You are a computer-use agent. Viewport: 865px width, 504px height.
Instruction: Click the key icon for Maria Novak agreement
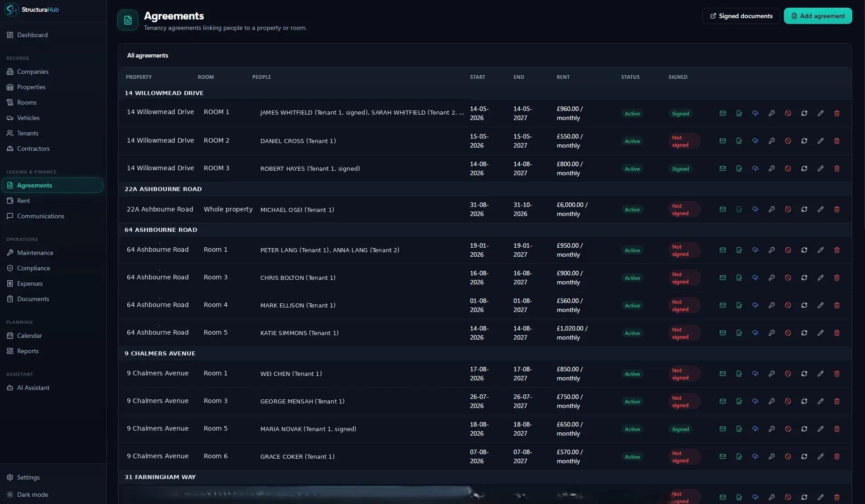pyautogui.click(x=772, y=429)
